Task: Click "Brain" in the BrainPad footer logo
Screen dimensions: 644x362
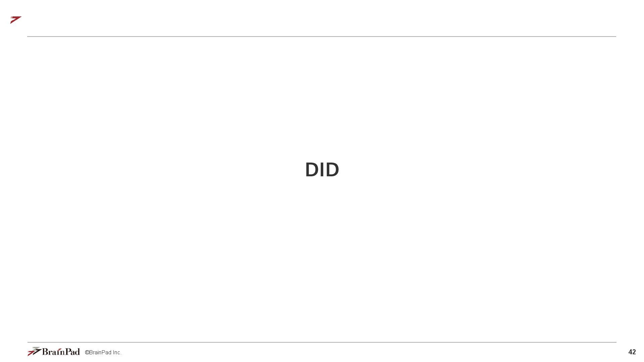Action: tap(53, 352)
